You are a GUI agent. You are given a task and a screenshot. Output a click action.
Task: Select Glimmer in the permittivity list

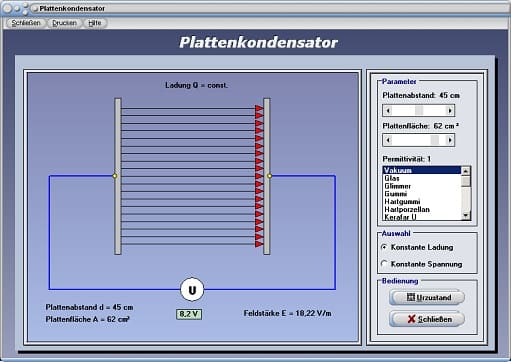[x=422, y=186]
